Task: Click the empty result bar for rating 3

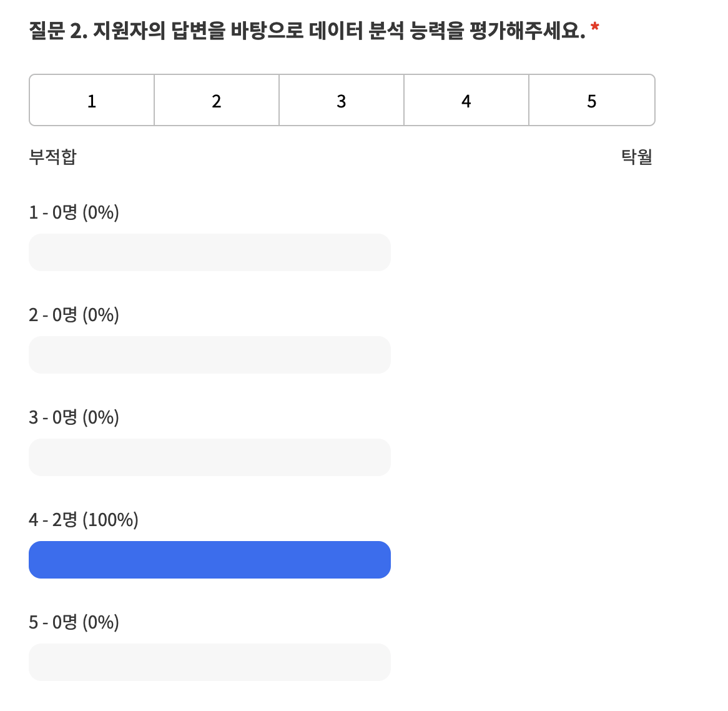Action: pos(209,457)
